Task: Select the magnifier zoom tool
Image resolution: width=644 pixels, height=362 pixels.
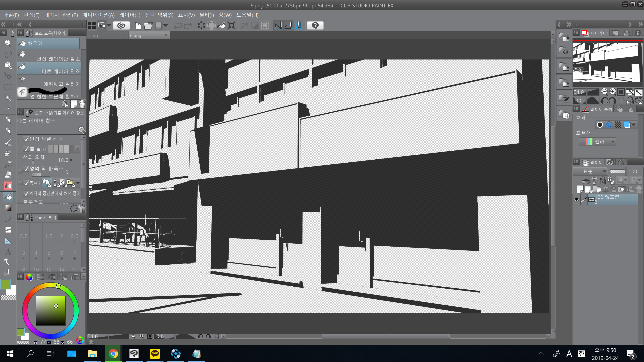Action: click(8, 43)
